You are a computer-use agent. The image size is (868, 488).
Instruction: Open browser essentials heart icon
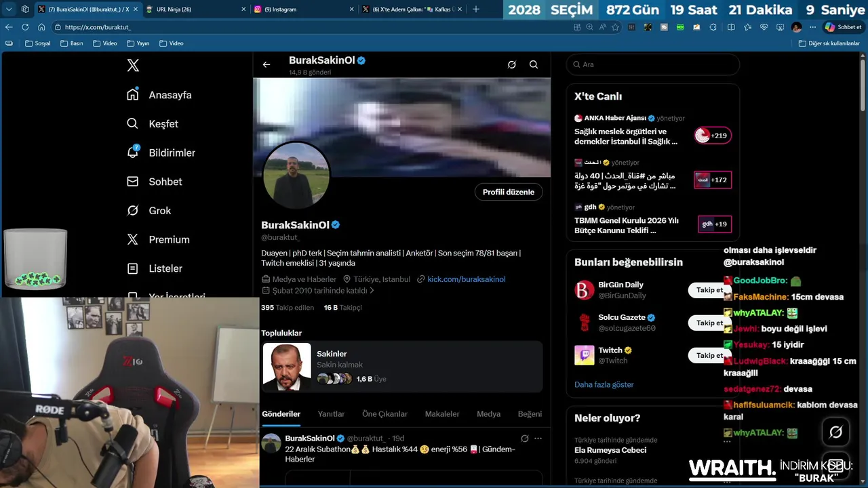point(764,27)
